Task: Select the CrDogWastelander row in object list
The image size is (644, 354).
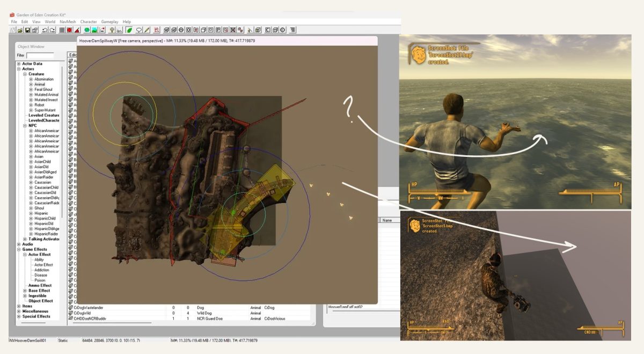Action: [x=189, y=307]
